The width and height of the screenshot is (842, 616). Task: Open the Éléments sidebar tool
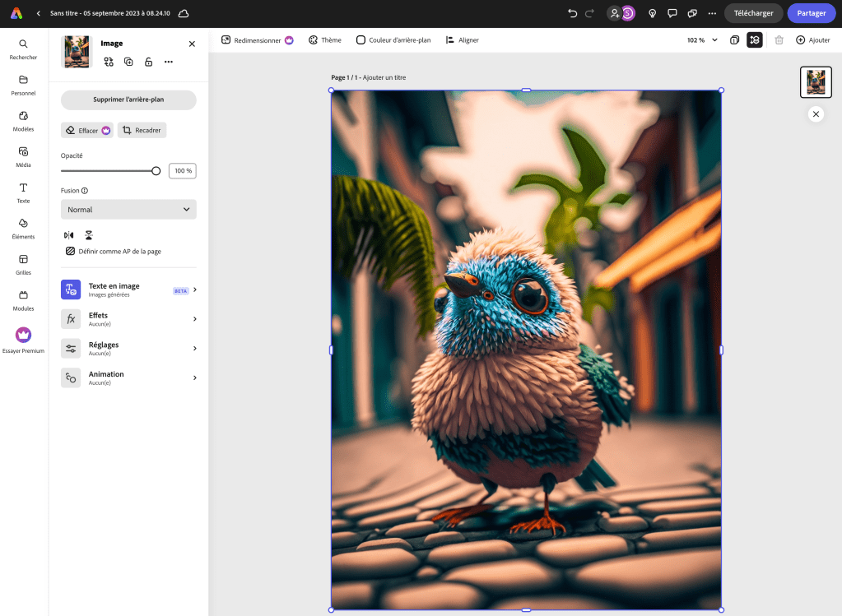click(x=23, y=227)
